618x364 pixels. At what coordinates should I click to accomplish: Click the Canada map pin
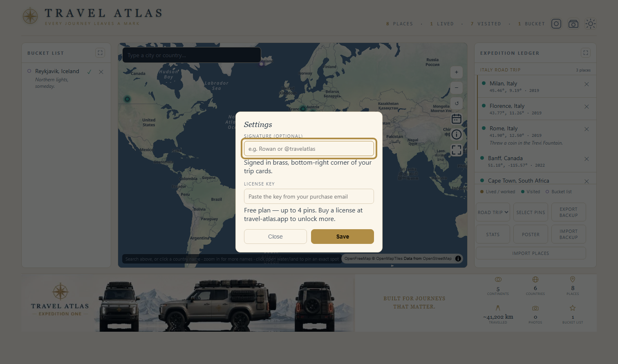coord(127,99)
